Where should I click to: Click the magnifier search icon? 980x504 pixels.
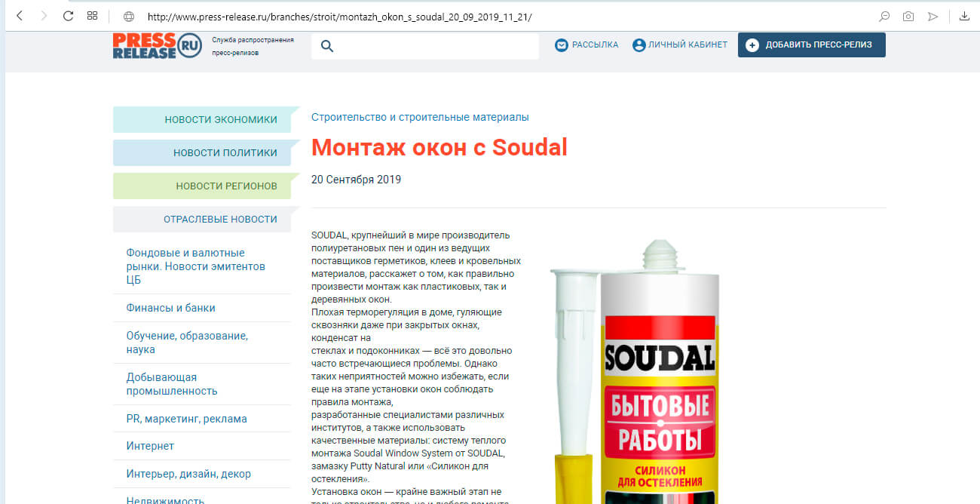pyautogui.click(x=327, y=46)
